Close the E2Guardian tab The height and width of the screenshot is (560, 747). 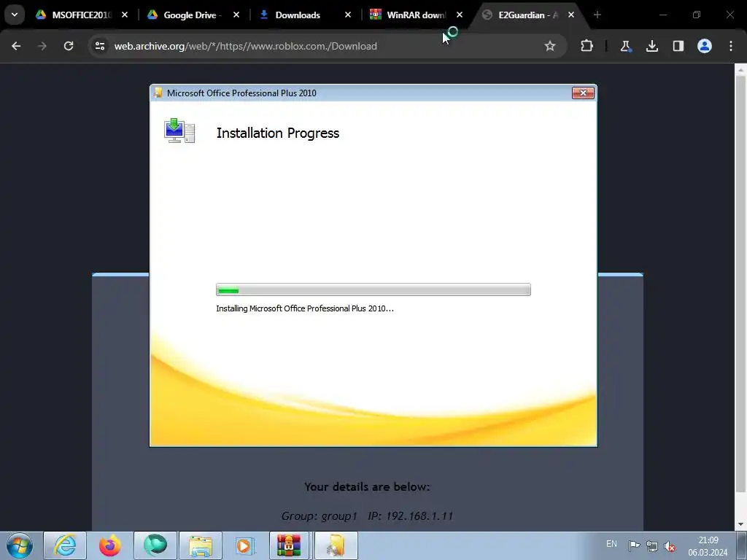(x=571, y=15)
